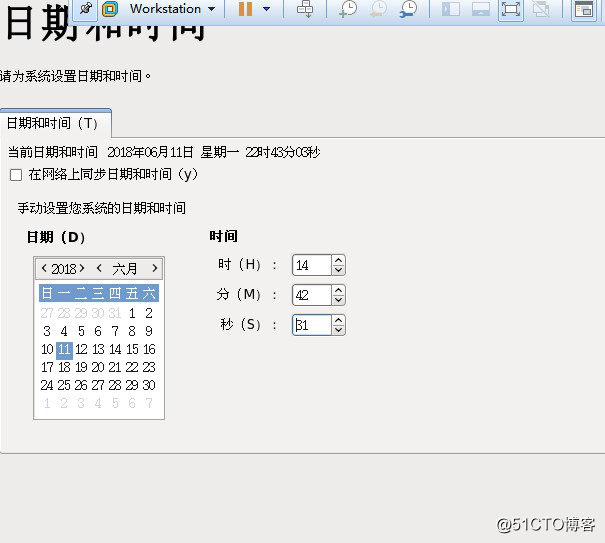
Task: Increase the seconds value
Action: pos(338,320)
